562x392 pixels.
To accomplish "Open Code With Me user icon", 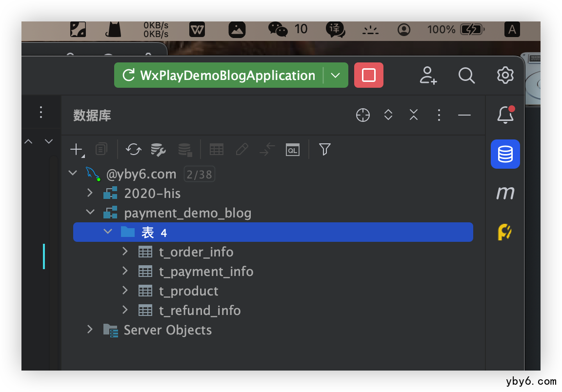I will [428, 75].
